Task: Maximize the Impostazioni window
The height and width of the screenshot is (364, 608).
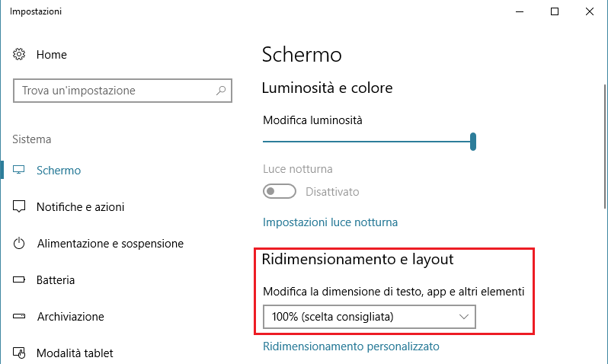Action: click(554, 11)
